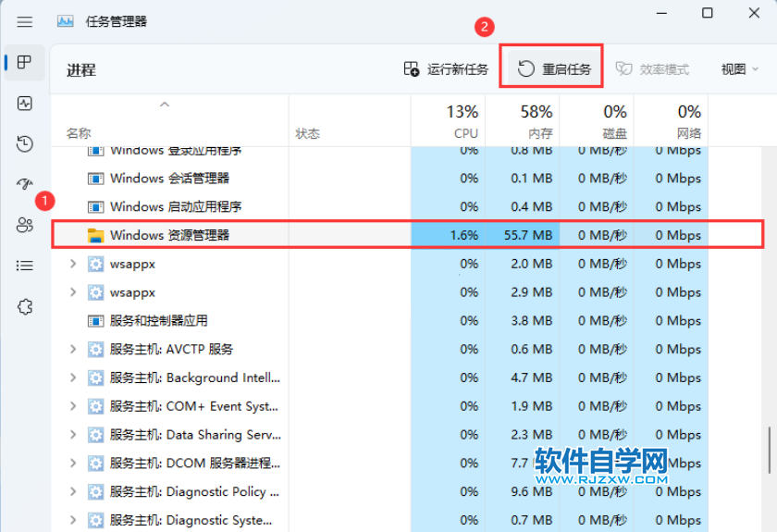Click 效率模式 button
777x532 pixels.
tap(652, 68)
